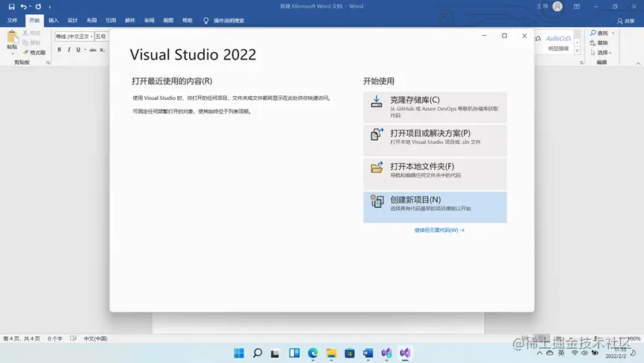Expand the Word styles gallery with the More arrow
The width and height of the screenshot is (644, 363).
[577, 51]
